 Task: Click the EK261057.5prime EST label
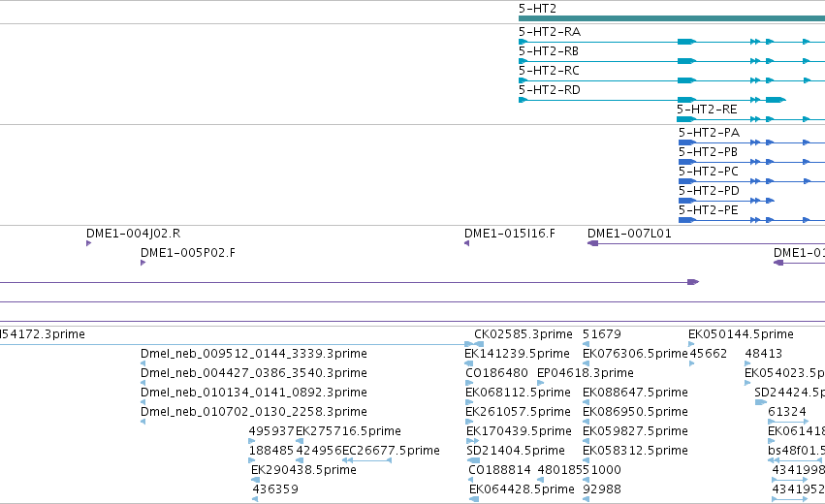click(x=518, y=413)
